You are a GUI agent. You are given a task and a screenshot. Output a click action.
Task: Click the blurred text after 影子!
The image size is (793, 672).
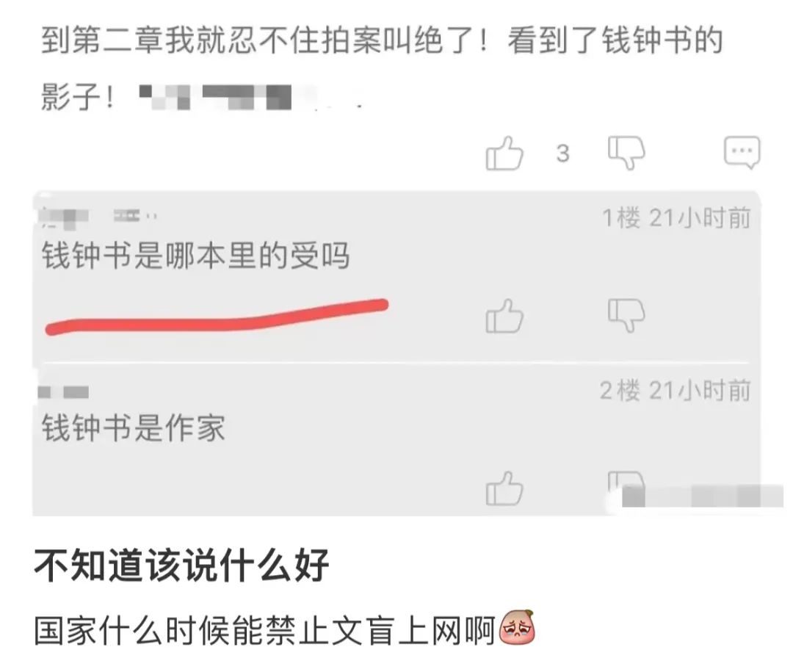pyautogui.click(x=250, y=97)
